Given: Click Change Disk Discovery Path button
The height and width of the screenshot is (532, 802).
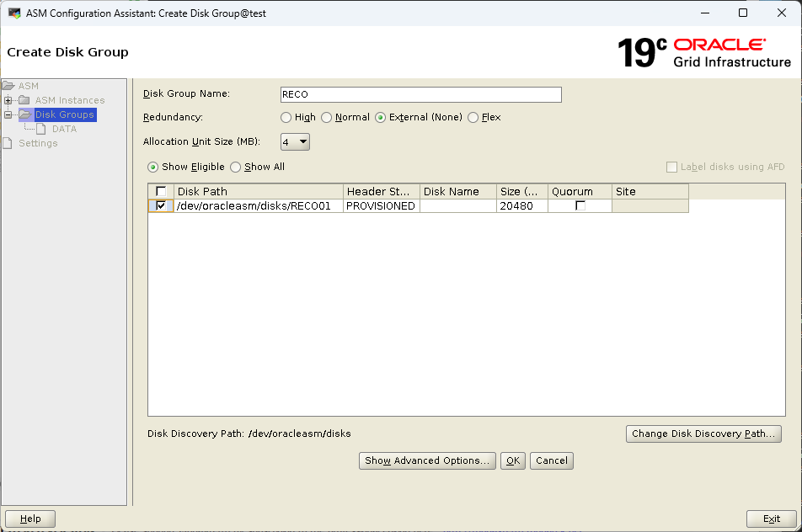Looking at the screenshot, I should (703, 434).
